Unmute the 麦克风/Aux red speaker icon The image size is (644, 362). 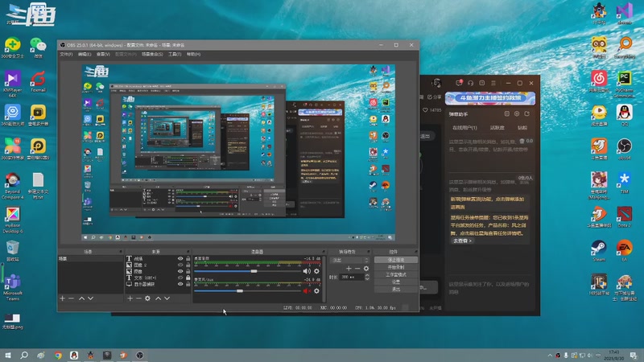coord(307,291)
